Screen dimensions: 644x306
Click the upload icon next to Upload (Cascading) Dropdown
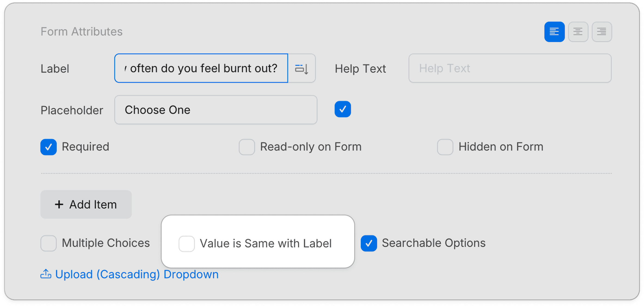(46, 274)
